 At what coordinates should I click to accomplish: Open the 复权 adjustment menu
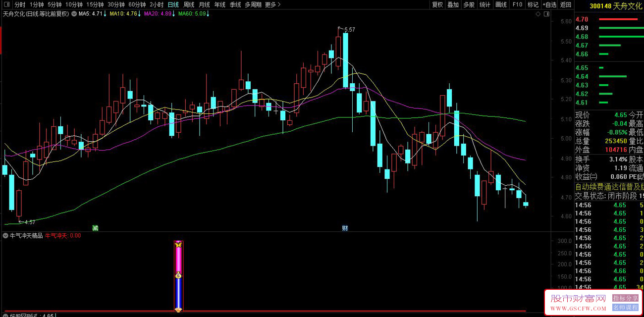[x=437, y=4]
